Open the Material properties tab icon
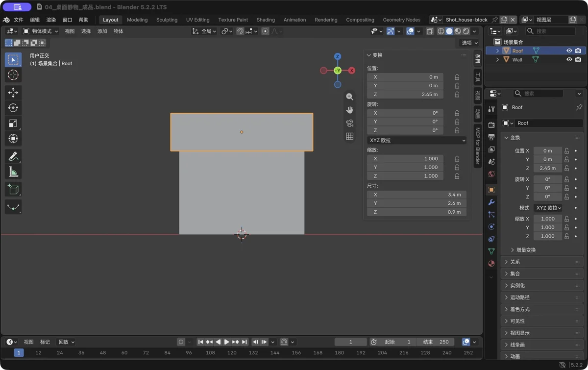 [491, 264]
